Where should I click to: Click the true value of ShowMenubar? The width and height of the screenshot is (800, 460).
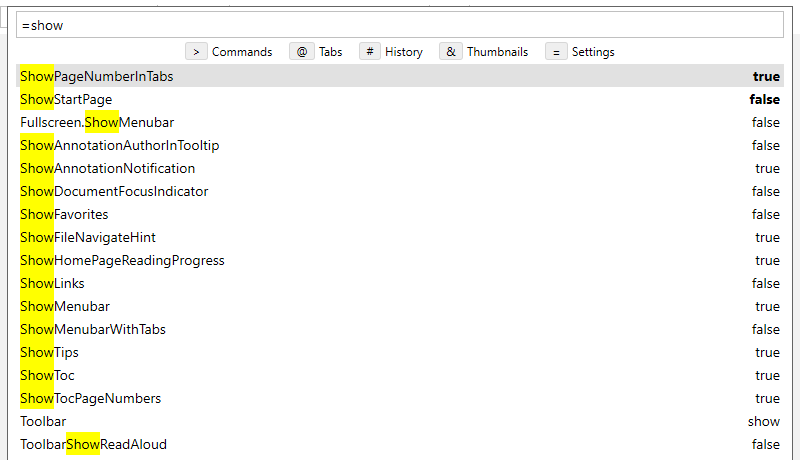coord(767,306)
